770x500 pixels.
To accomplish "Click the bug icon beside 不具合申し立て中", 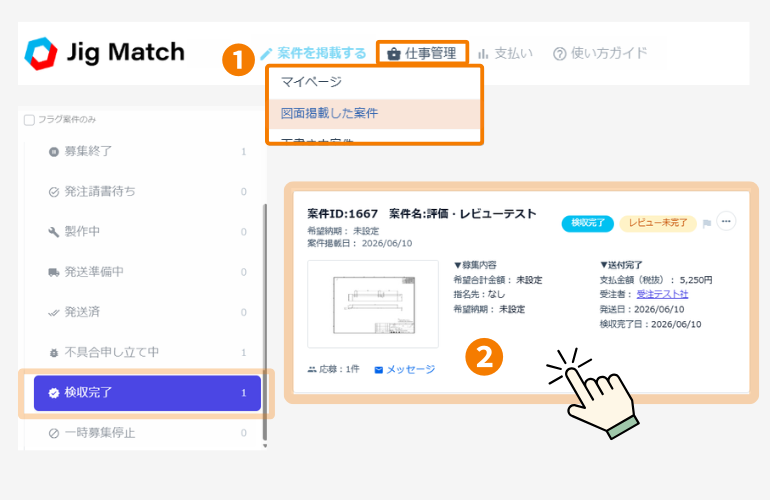I will tap(54, 353).
